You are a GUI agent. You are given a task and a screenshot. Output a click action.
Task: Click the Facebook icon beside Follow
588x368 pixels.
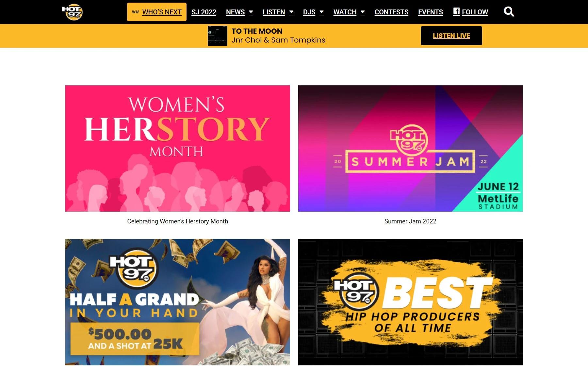click(456, 11)
